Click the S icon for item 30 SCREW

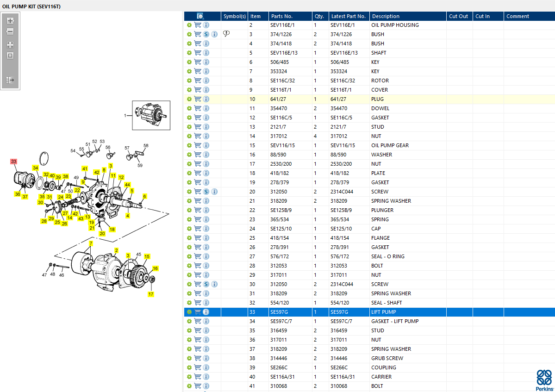coord(206,285)
